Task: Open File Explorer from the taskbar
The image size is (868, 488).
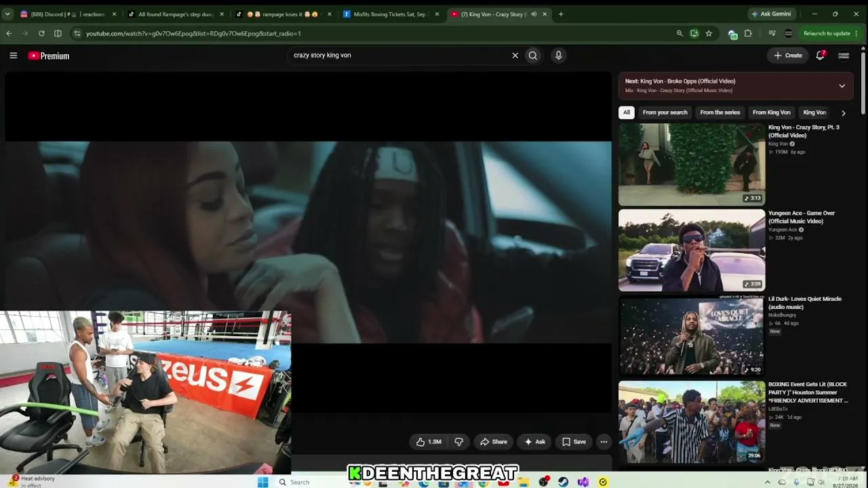Action: click(x=524, y=482)
